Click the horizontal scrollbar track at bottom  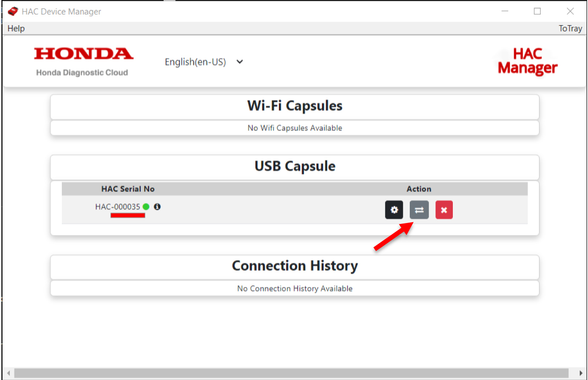pos(291,373)
